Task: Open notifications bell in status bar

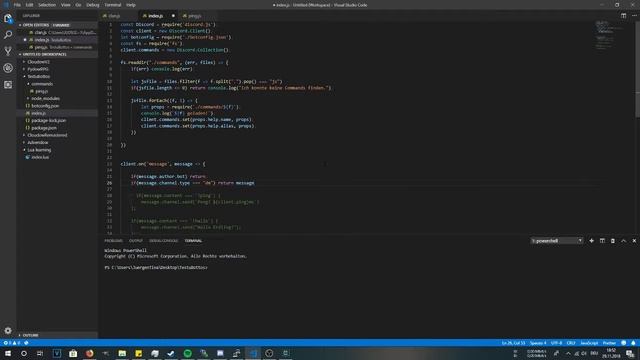Action: click(633, 343)
